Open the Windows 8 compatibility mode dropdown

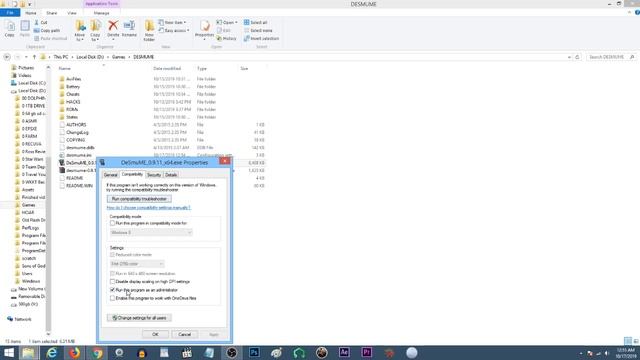(151, 232)
